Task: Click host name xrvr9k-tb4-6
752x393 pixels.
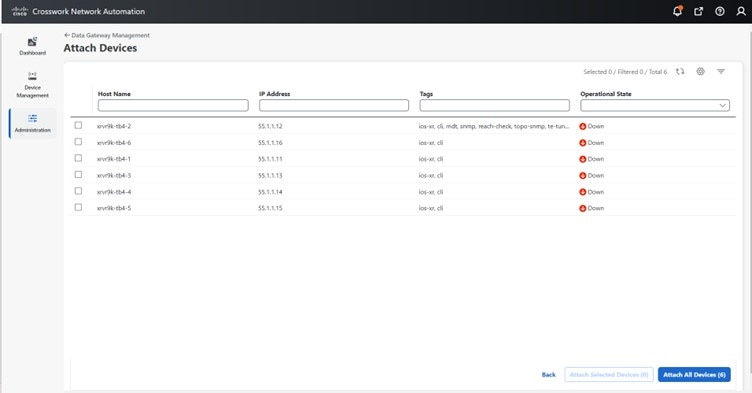Action: pyautogui.click(x=114, y=143)
